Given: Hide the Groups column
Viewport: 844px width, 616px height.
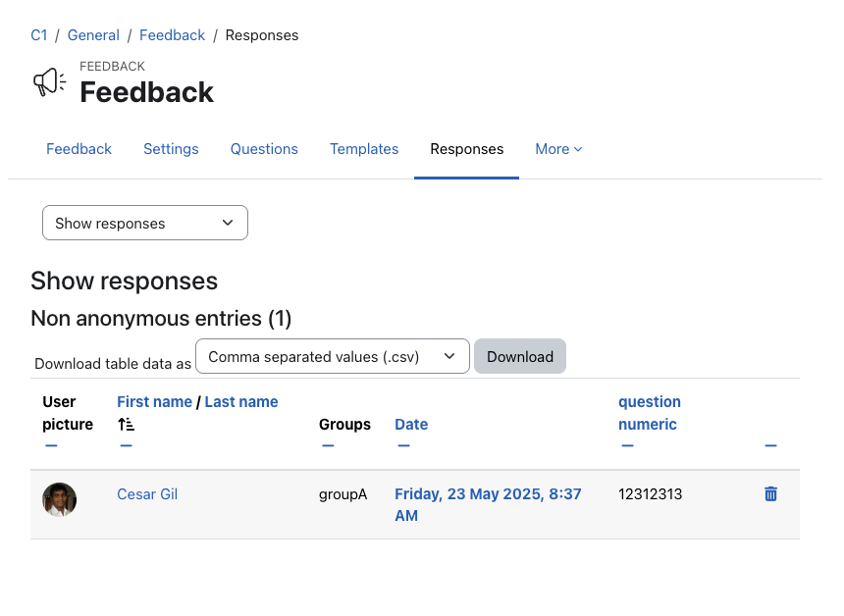Looking at the screenshot, I should 328,445.
